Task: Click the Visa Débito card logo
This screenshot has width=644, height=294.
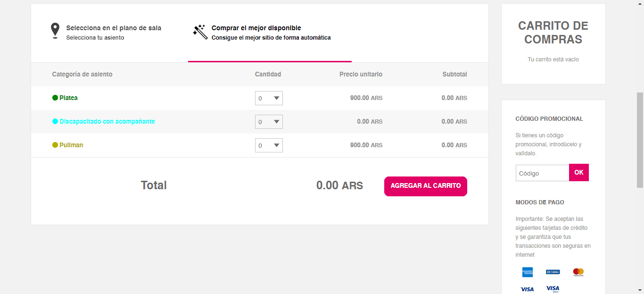Action: (553, 289)
